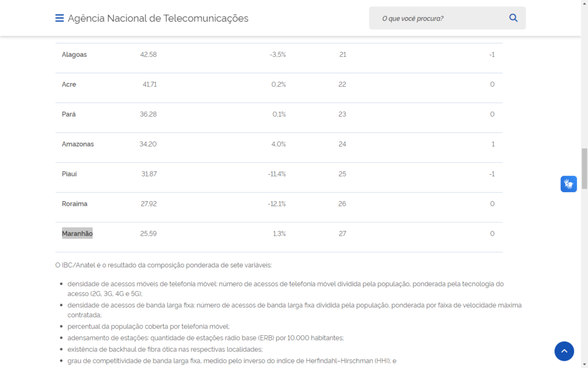
Task: Click the back-to-top arrow button
Action: [564, 351]
